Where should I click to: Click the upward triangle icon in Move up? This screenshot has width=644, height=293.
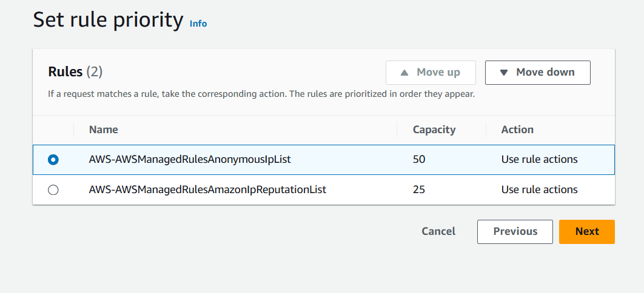(404, 73)
